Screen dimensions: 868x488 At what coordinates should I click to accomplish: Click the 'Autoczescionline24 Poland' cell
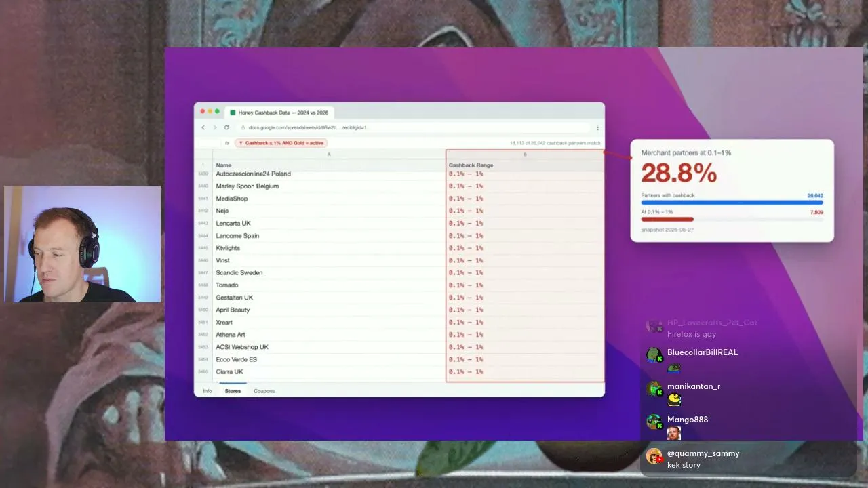tap(329, 174)
